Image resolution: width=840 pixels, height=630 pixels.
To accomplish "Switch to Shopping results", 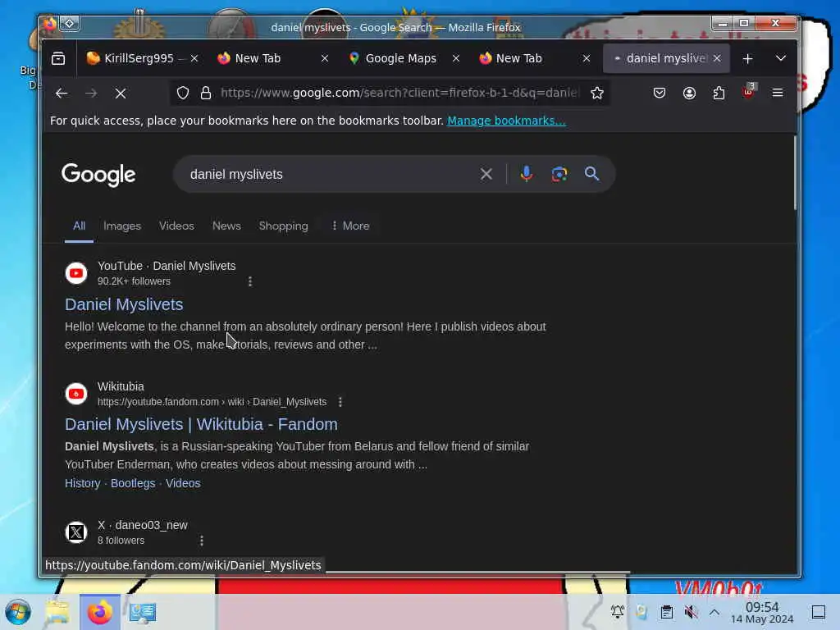I will (x=283, y=226).
